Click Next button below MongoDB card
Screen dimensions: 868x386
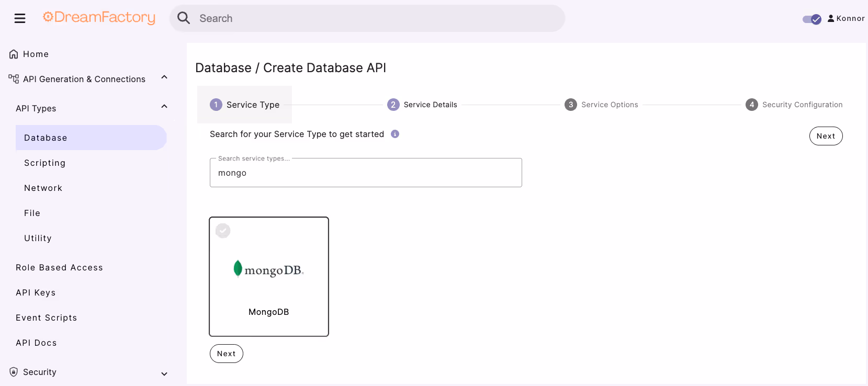(x=227, y=354)
